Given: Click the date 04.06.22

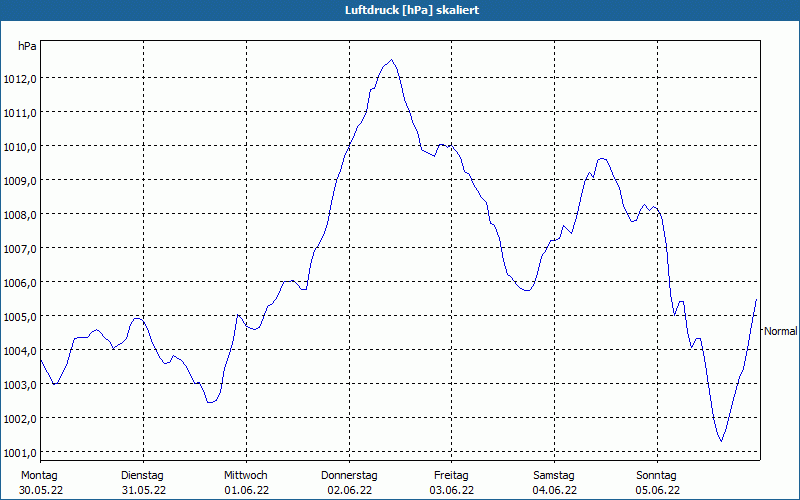Looking at the screenshot, I should coord(555,490).
